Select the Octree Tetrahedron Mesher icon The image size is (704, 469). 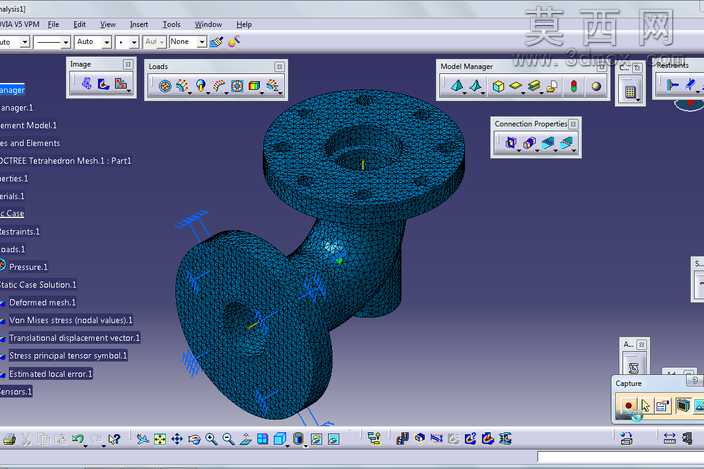pos(457,85)
